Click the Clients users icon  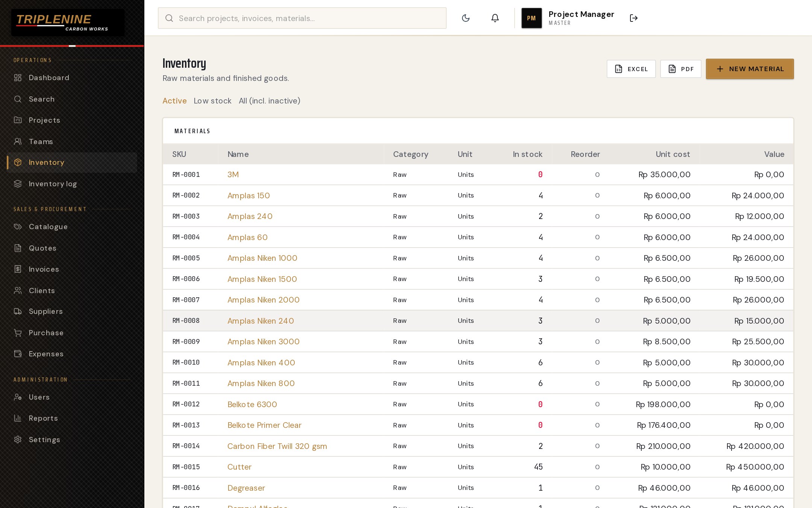click(x=18, y=291)
